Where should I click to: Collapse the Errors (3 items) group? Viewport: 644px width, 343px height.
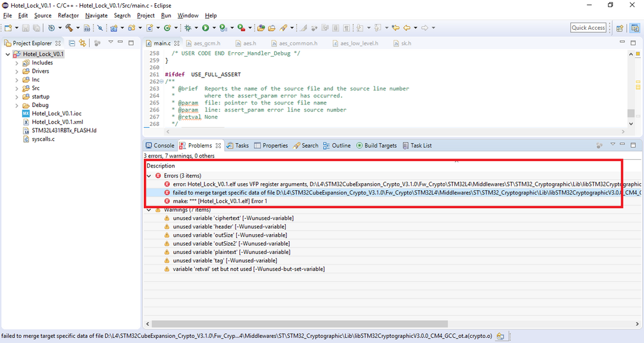click(x=149, y=175)
